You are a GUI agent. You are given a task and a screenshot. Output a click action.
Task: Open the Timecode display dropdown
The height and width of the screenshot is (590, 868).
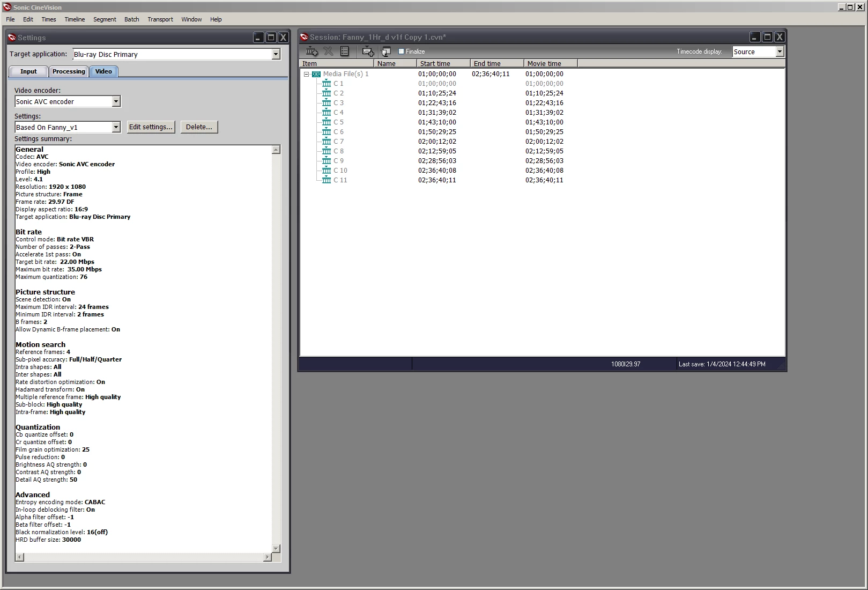[780, 51]
